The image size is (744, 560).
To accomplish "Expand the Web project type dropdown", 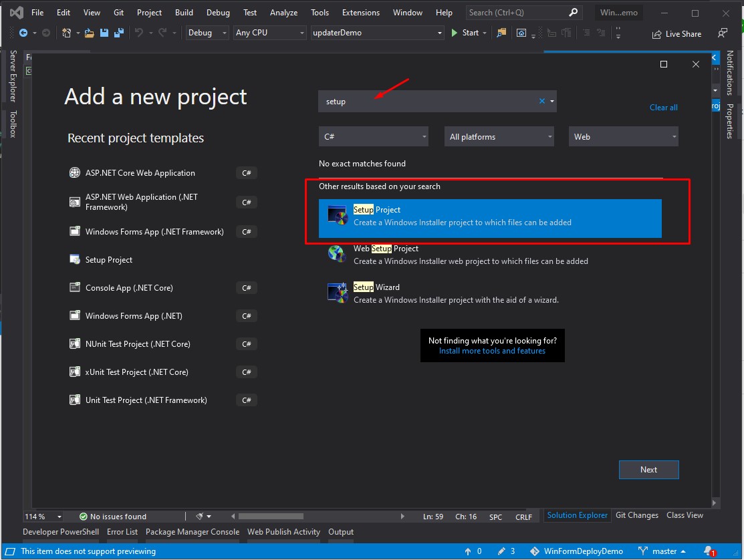I will [x=623, y=137].
